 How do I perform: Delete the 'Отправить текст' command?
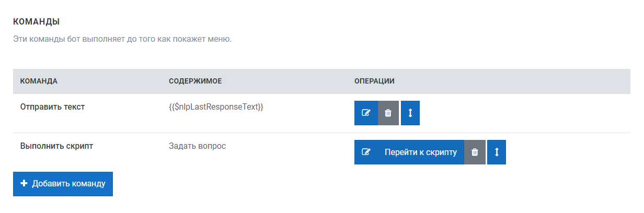pos(388,113)
